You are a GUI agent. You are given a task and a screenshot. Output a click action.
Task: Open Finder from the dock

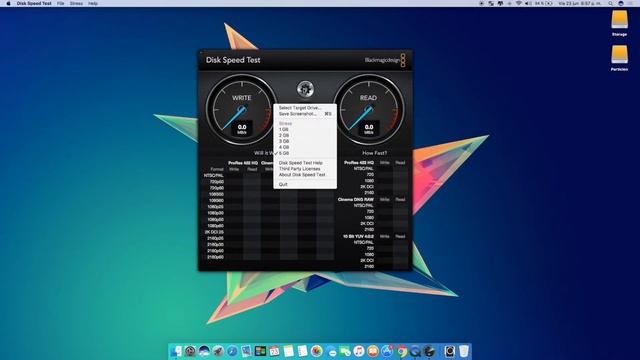[x=176, y=351]
